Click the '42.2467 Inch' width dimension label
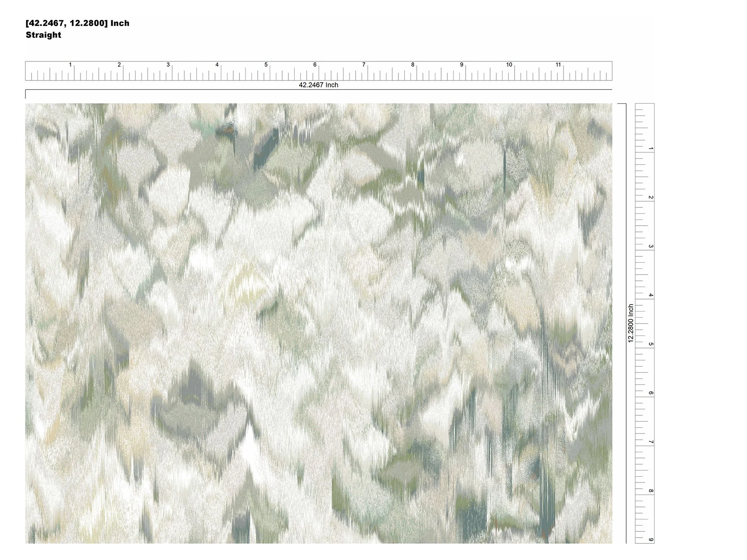This screenshot has width=747, height=560. [x=319, y=85]
